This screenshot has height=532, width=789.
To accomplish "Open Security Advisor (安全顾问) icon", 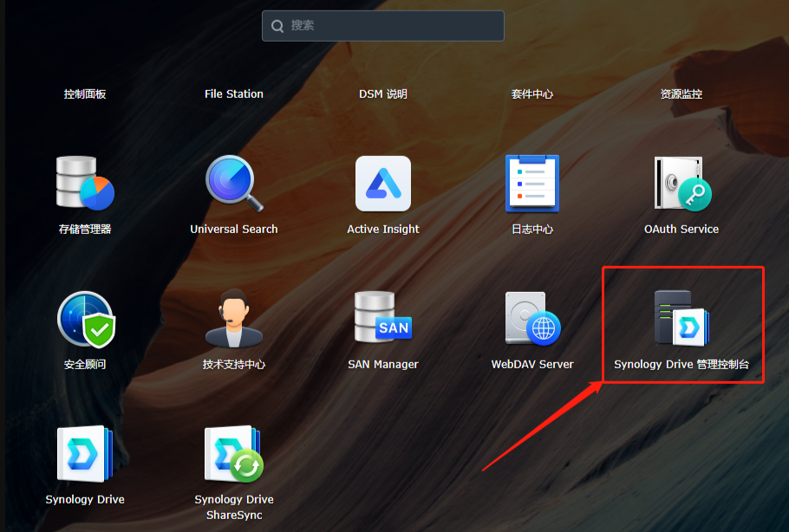I will [x=85, y=319].
